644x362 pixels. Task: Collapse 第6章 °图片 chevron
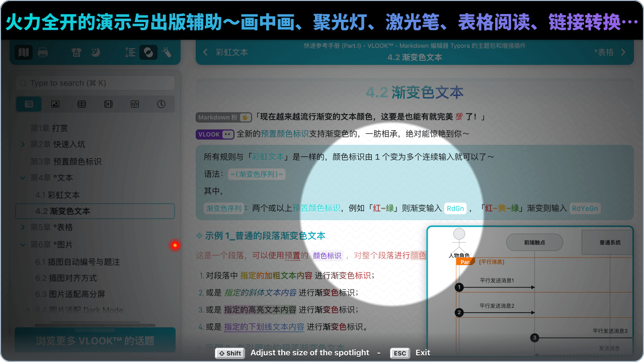(x=23, y=244)
